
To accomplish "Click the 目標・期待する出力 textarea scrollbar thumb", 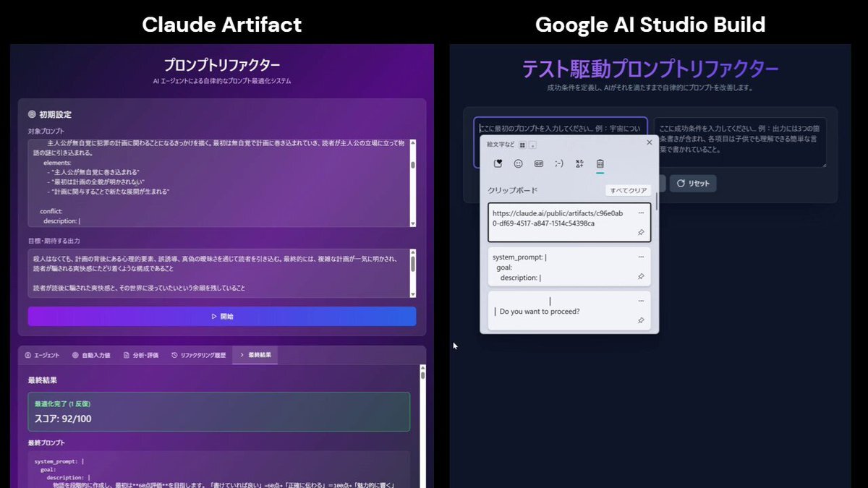I will (x=413, y=265).
